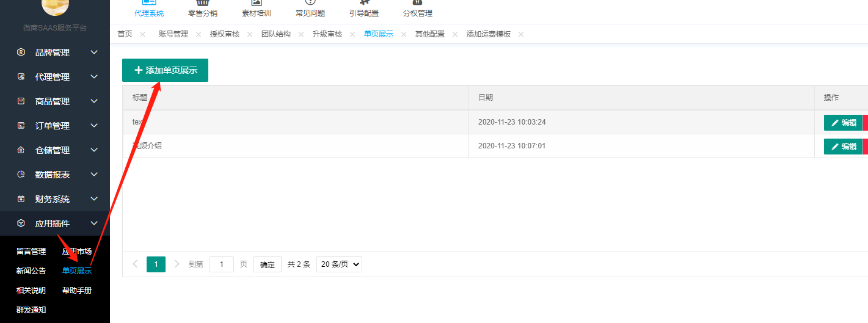This screenshot has height=323, width=868.
Task: Go to next page arrow
Action: 177,264
